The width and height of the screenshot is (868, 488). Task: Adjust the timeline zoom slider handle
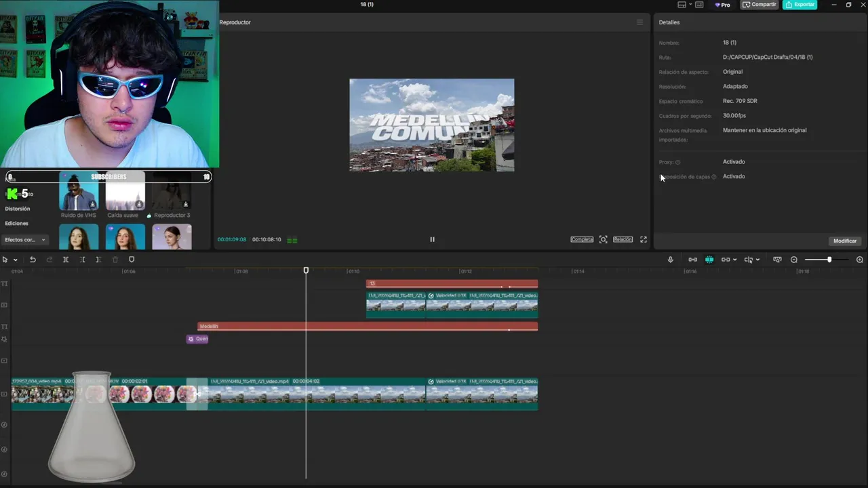click(x=829, y=260)
